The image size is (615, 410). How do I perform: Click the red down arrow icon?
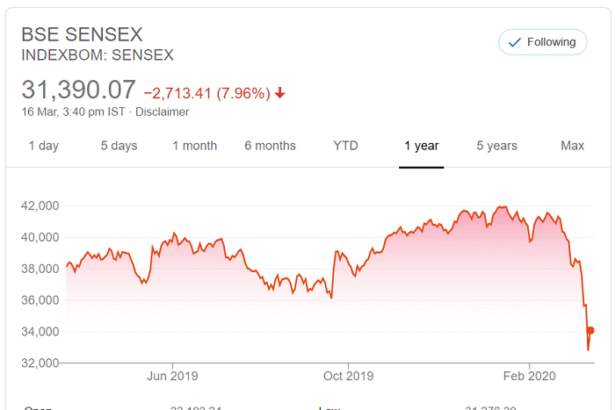coord(280,93)
